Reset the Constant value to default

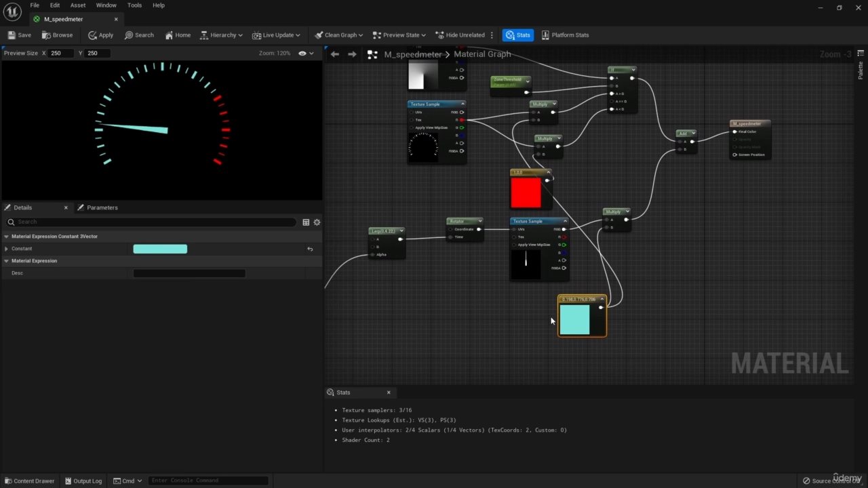[310, 249]
